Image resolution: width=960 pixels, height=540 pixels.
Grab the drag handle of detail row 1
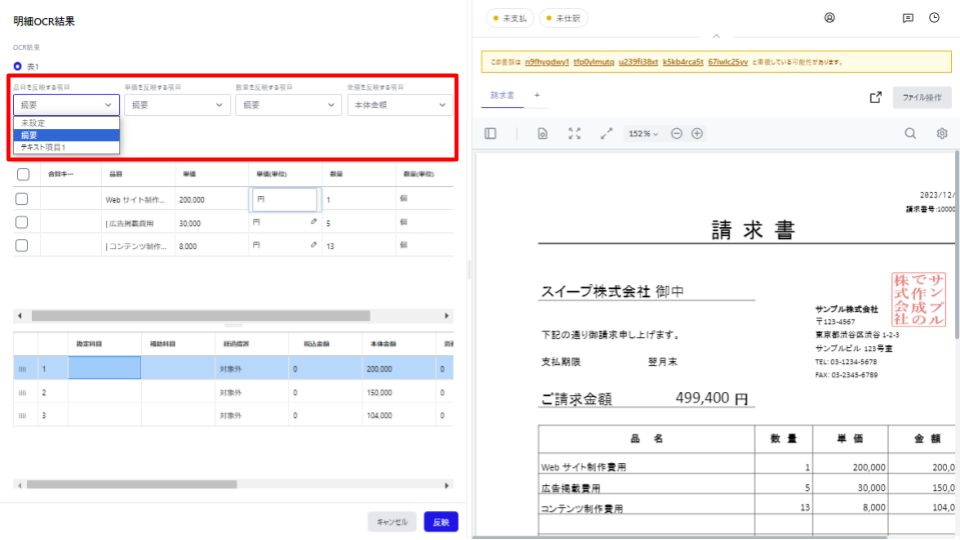(23, 369)
